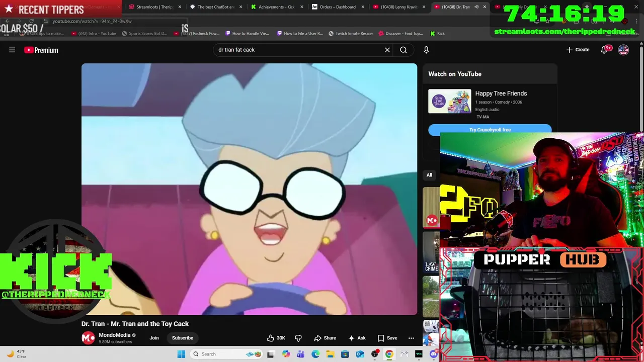Viewport: 644px width, 362px height.
Task: Join the MondoMedia channel
Action: (154, 338)
